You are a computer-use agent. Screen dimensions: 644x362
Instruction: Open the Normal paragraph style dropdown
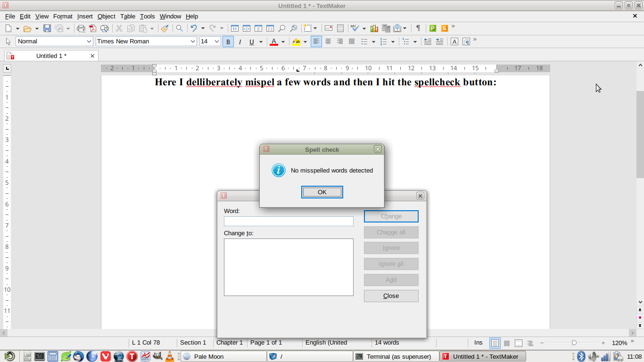89,41
